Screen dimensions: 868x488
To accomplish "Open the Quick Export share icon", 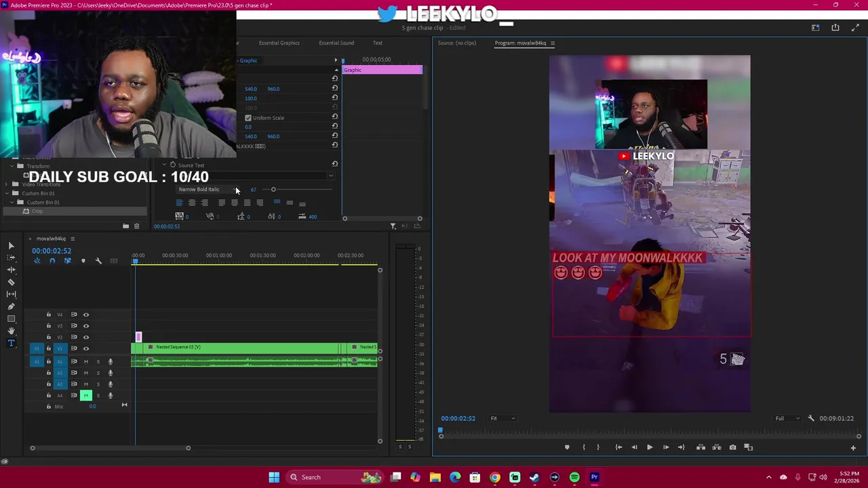I will point(835,28).
